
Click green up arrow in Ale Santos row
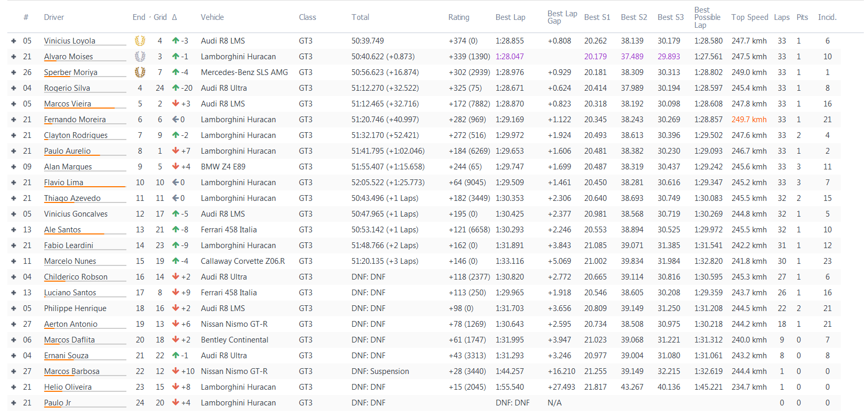(x=176, y=229)
